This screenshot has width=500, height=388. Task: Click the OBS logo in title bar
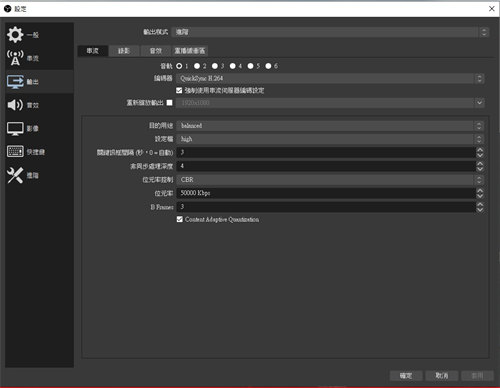pos(8,9)
